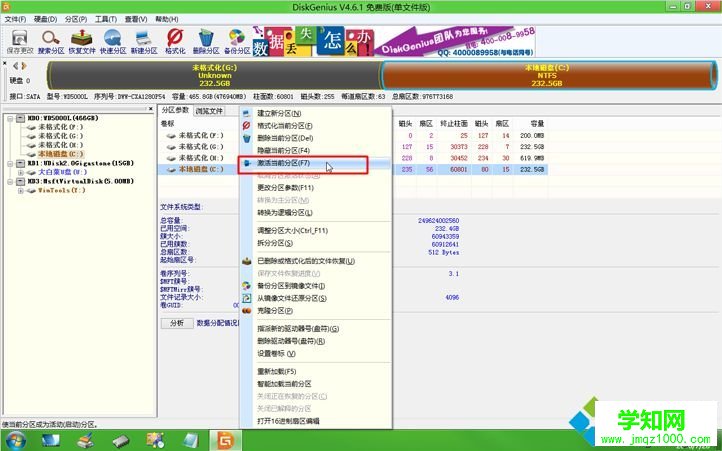Select 本地磁盘(C:) in the disk tree
722x451 pixels.
point(60,154)
